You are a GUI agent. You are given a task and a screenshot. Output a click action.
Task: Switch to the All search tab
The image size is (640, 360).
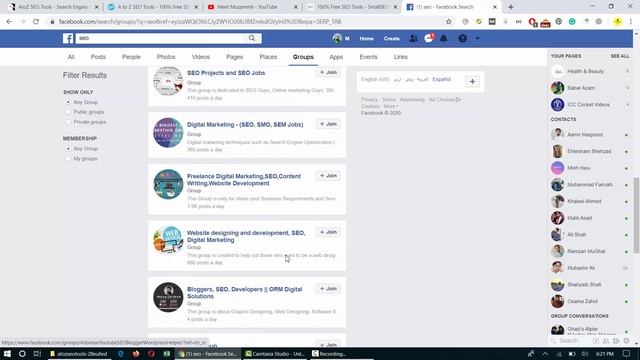pyautogui.click(x=71, y=57)
